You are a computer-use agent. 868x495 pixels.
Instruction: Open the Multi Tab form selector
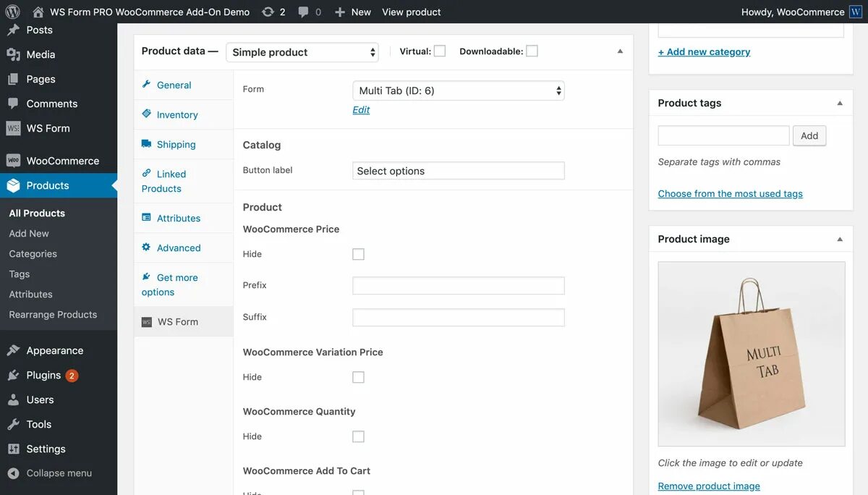click(458, 89)
